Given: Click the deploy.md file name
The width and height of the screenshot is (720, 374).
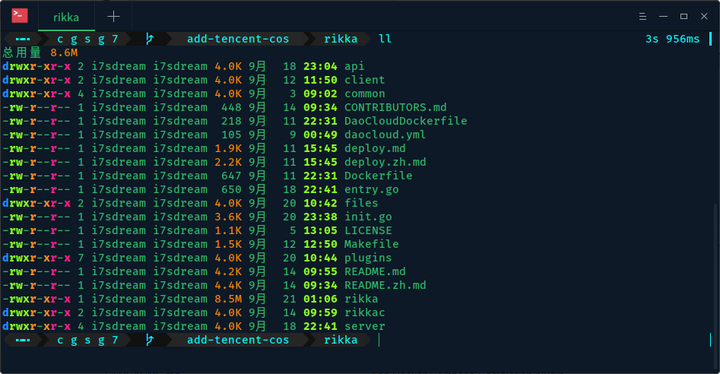Looking at the screenshot, I should coord(375,148).
